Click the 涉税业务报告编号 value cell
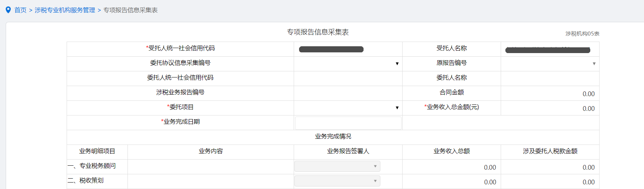Viewport: 644px width, 189px height. 347,93
